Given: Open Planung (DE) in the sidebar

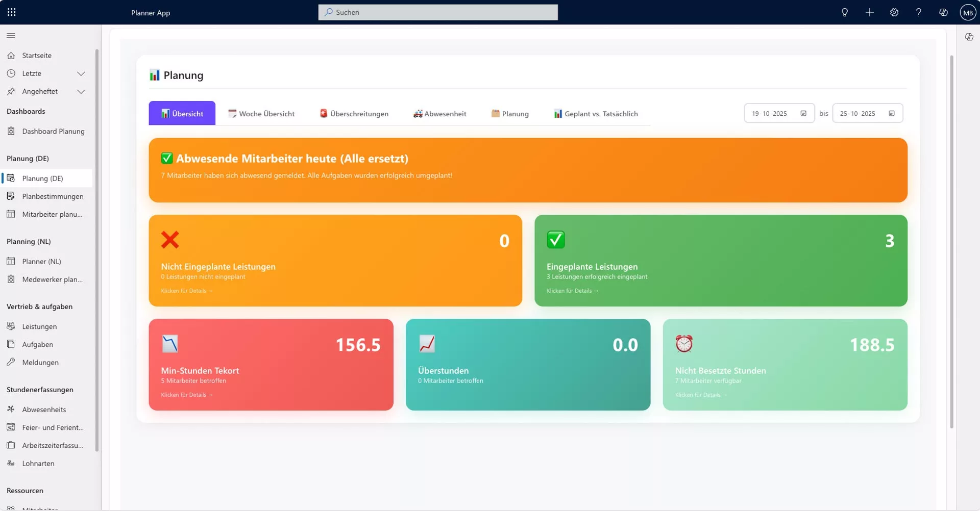Looking at the screenshot, I should point(46,178).
